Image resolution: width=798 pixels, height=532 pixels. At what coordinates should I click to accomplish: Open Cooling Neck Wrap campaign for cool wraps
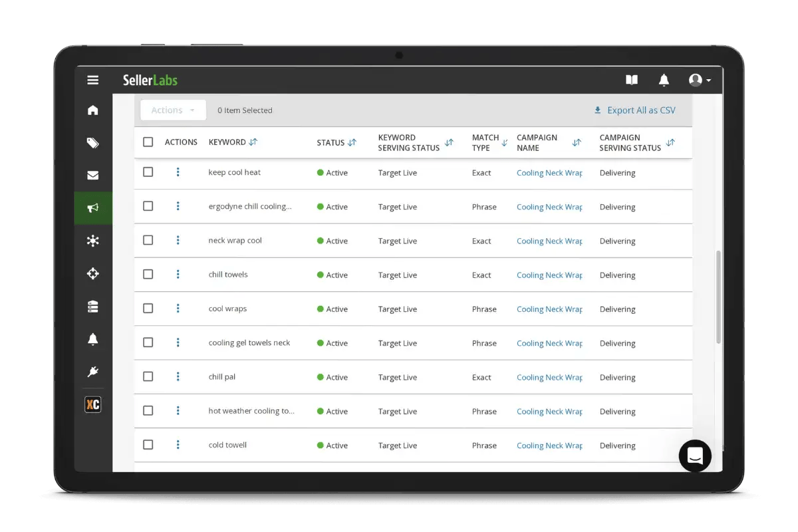click(x=549, y=309)
